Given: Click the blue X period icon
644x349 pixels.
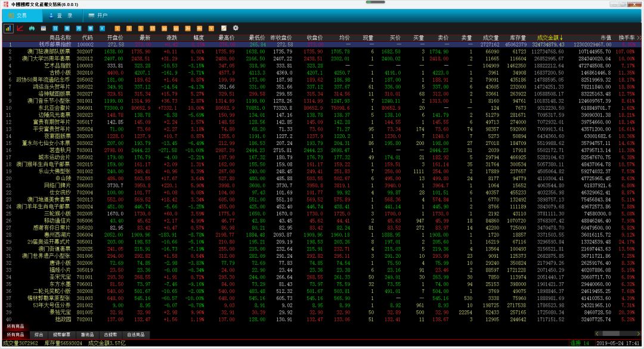Looking at the screenshot, I should [103, 29].
